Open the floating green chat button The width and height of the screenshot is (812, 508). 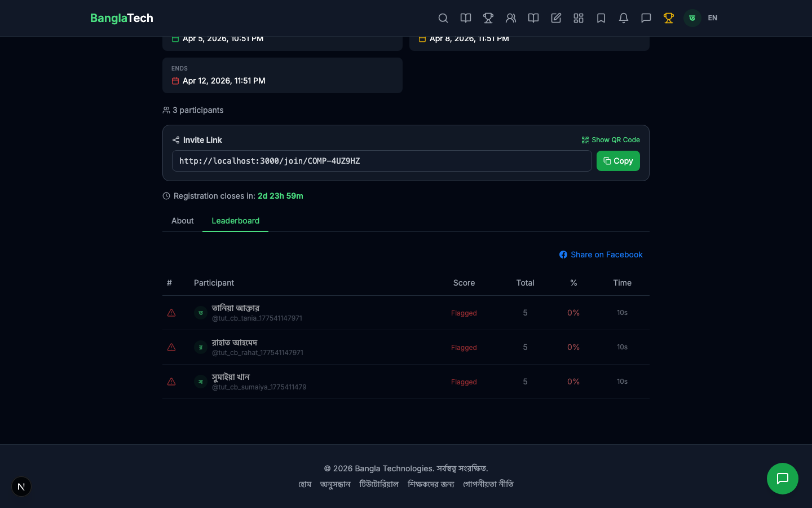click(x=782, y=479)
